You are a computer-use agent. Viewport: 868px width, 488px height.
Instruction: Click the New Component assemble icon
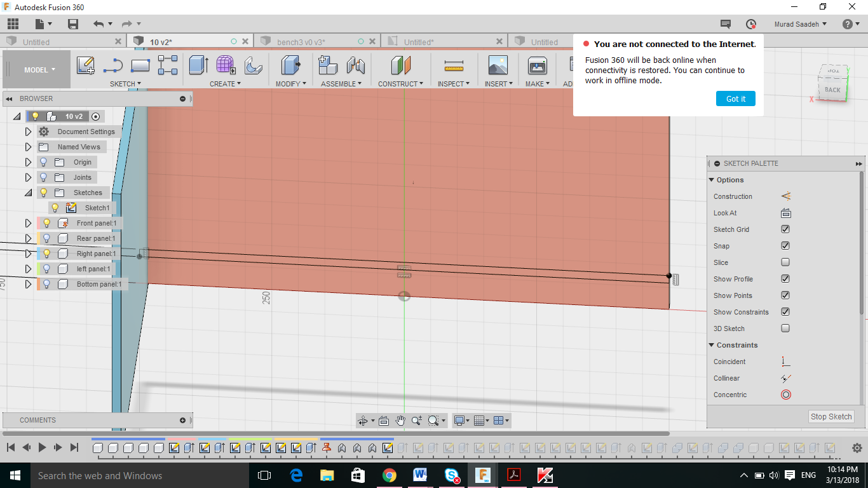[x=328, y=65]
